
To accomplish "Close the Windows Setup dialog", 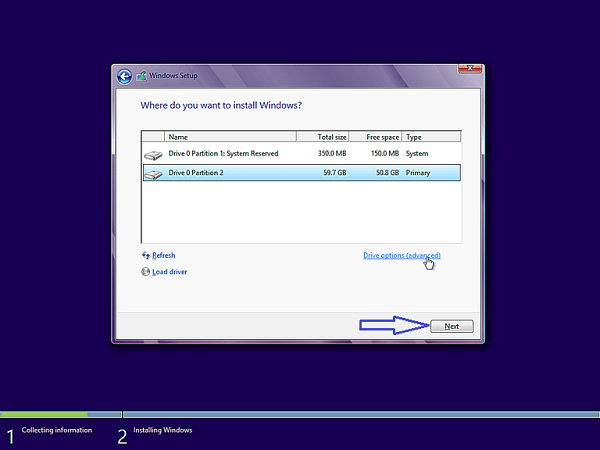I will point(470,68).
